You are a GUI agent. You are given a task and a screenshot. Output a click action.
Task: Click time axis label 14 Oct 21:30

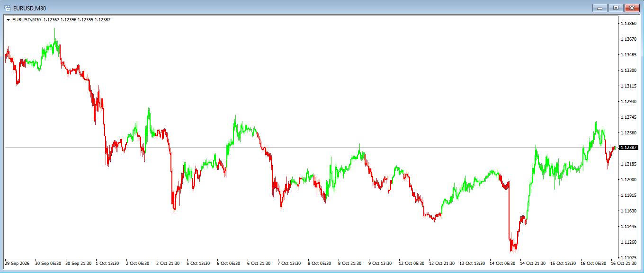pyautogui.click(x=533, y=263)
